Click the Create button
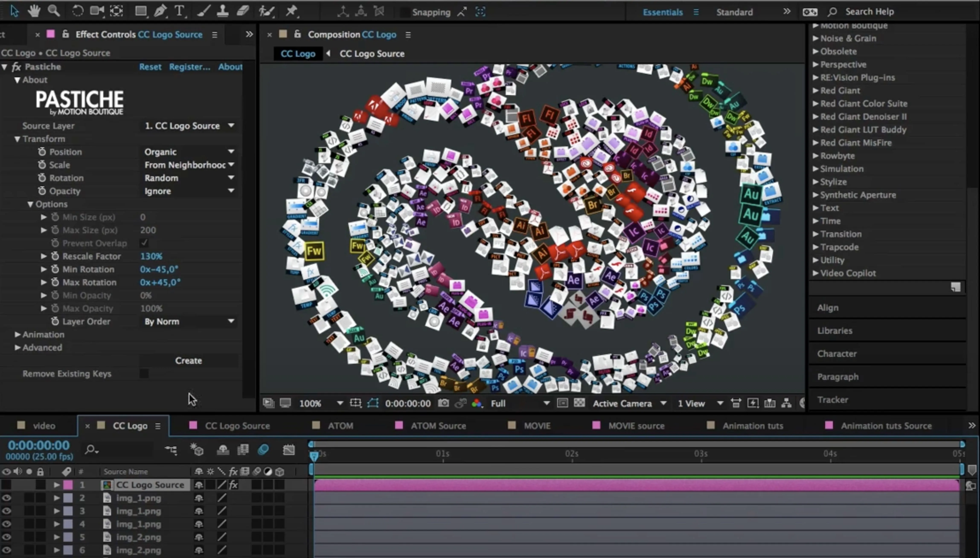The width and height of the screenshot is (980, 558). 188,360
